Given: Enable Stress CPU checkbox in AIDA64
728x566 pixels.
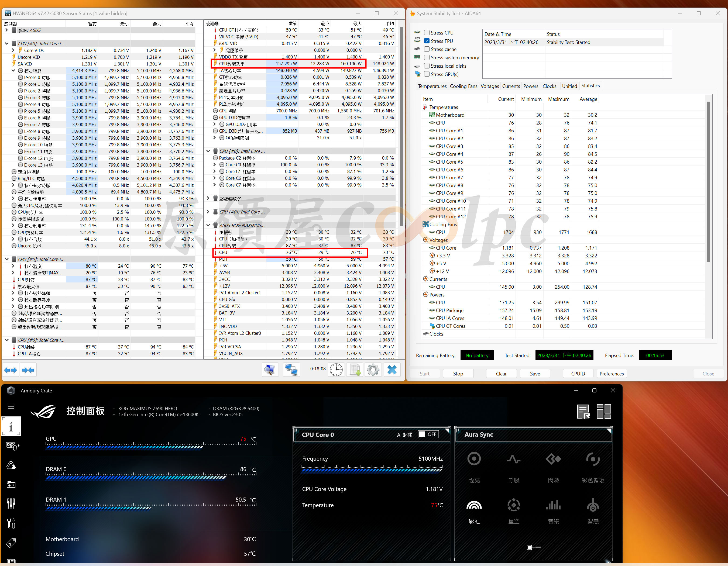Looking at the screenshot, I should 427,33.
